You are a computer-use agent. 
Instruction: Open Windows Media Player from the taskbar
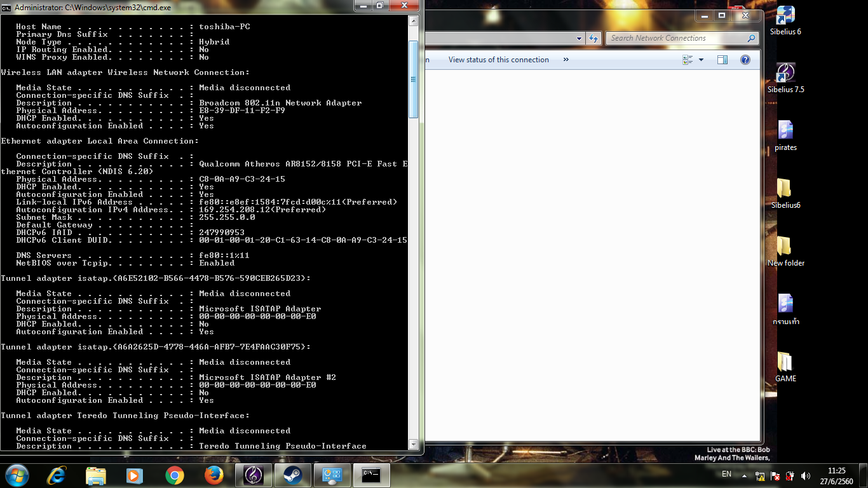coord(134,475)
